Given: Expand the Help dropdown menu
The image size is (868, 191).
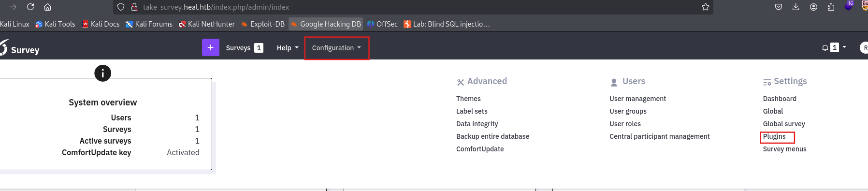Looking at the screenshot, I should 288,48.
